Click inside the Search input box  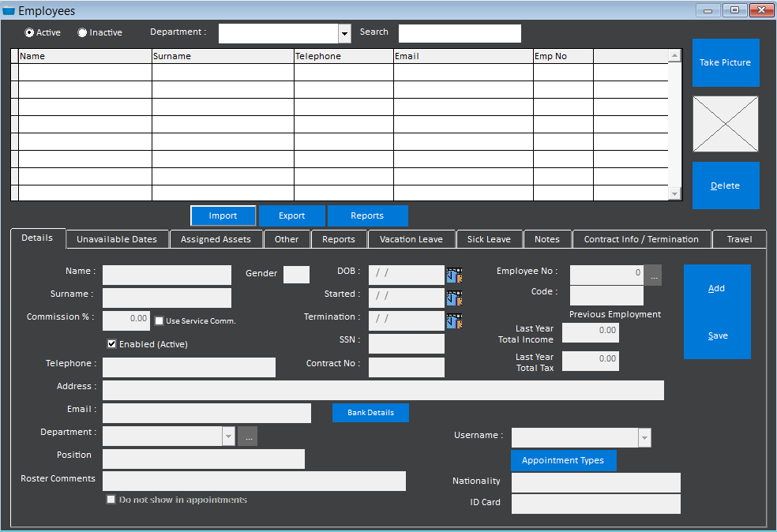tap(460, 33)
